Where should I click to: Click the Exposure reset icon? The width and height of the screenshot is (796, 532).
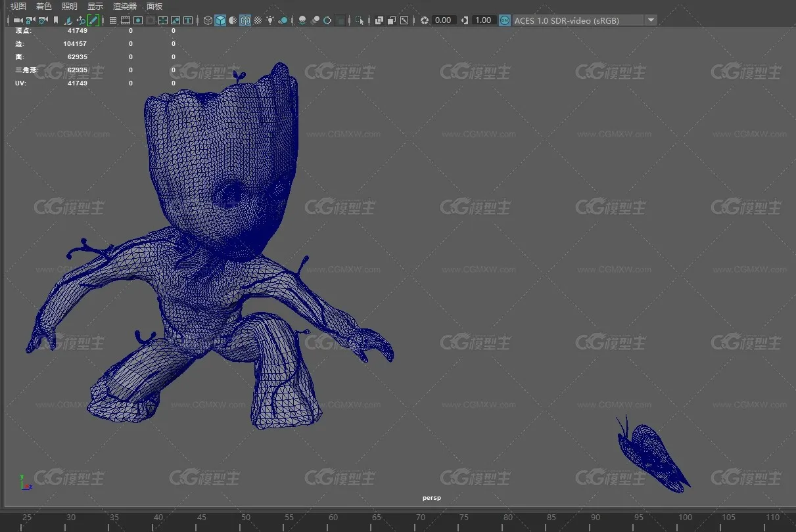(x=425, y=20)
